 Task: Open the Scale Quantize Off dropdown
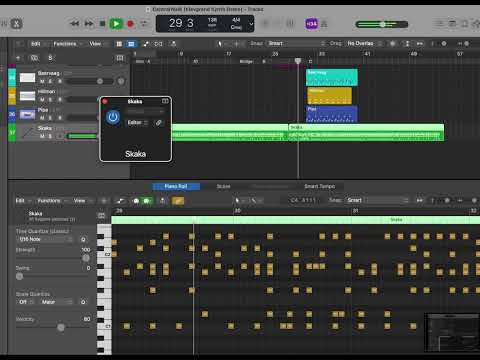[x=26, y=302]
